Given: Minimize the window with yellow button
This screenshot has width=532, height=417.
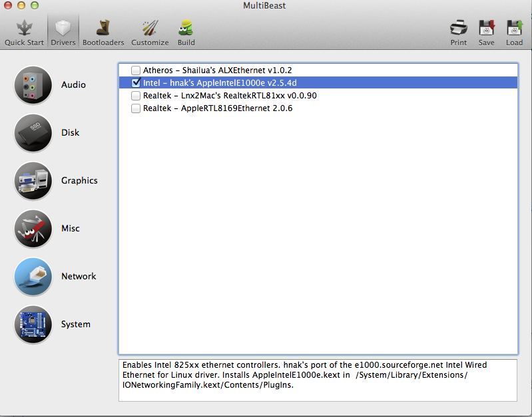Looking at the screenshot, I should point(21,5).
